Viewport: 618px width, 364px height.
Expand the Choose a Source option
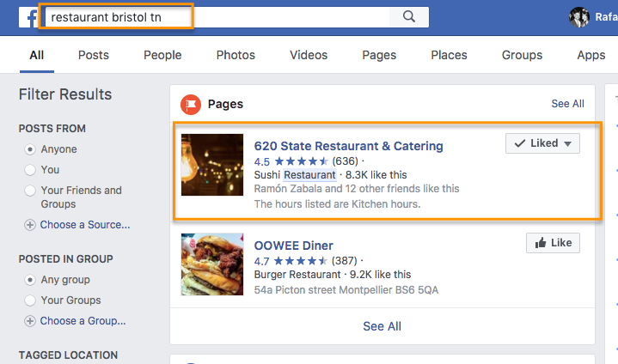click(85, 225)
